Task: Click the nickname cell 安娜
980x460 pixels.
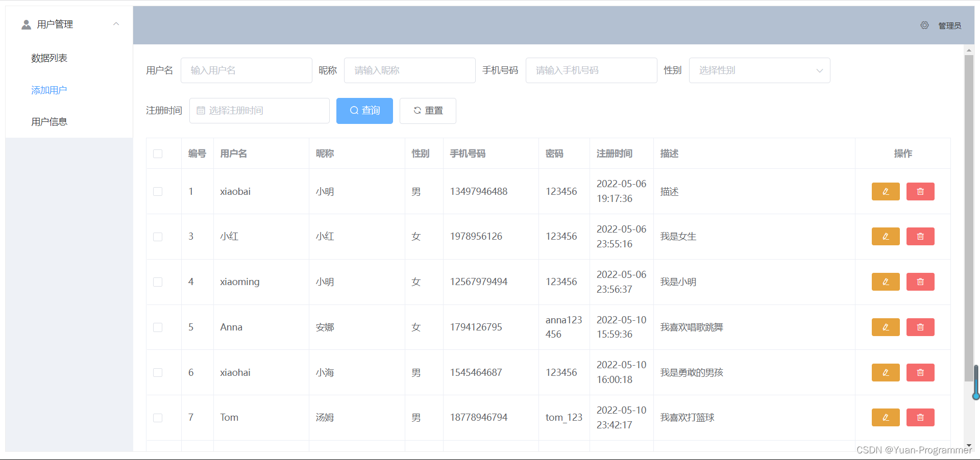Action: click(x=325, y=327)
